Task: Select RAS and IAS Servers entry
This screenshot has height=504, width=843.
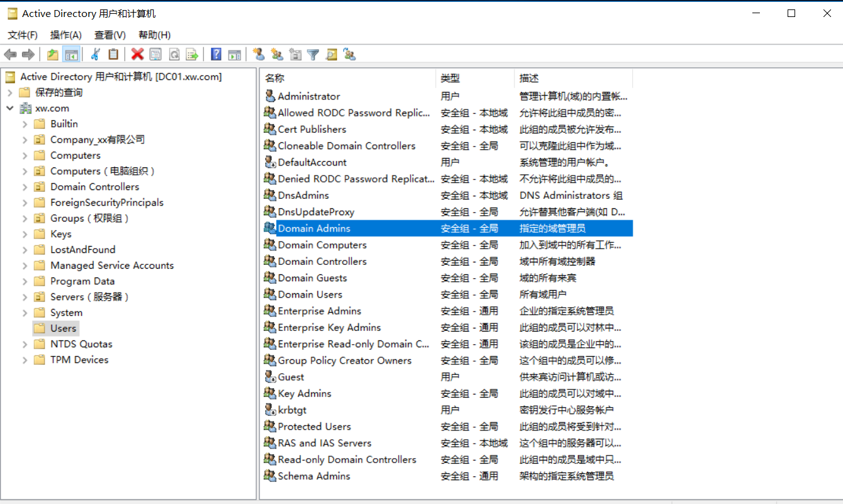Action: click(x=325, y=443)
